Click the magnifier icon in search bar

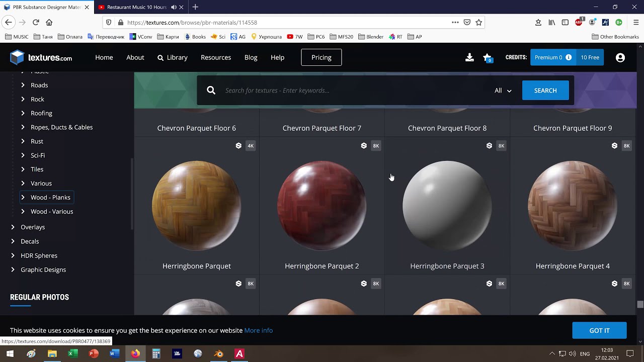[211, 90]
